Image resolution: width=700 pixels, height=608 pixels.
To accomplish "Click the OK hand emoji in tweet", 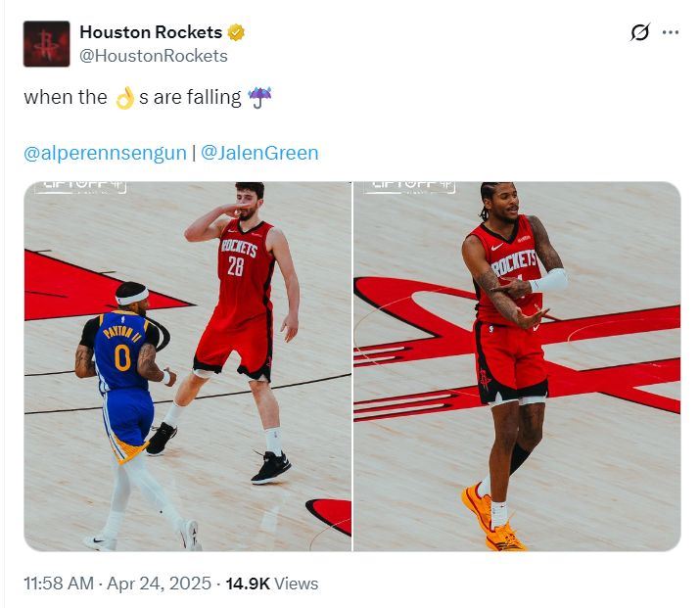I will (125, 98).
